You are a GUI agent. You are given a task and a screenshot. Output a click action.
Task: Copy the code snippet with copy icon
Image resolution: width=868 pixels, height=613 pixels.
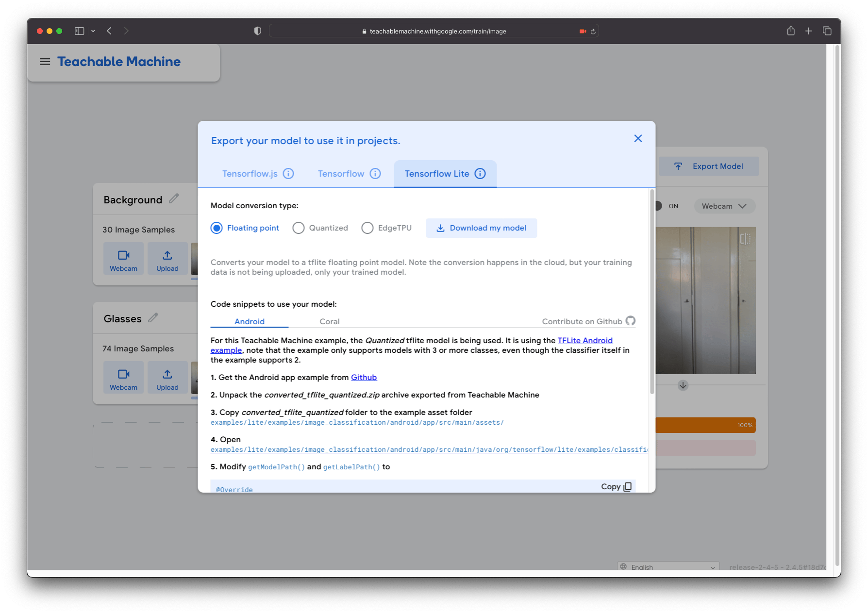click(x=627, y=487)
